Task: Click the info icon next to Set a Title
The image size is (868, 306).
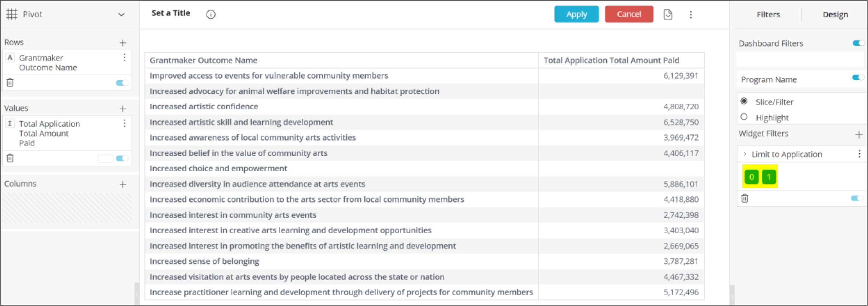Action: 211,14
